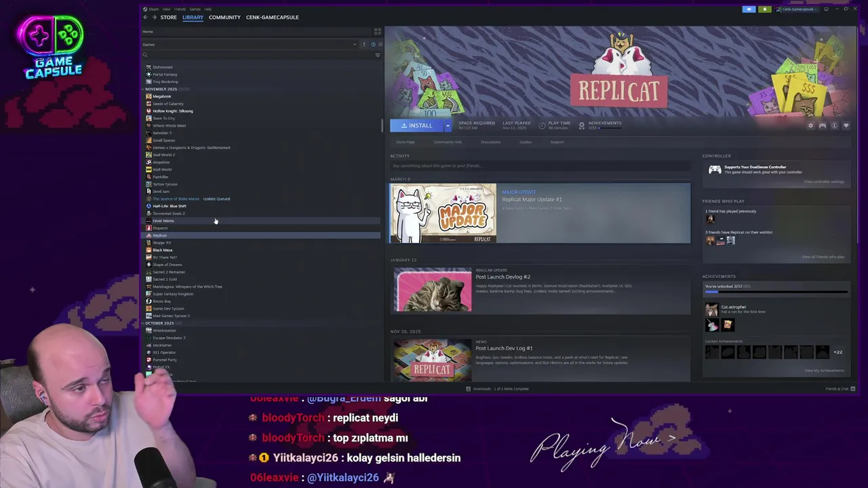This screenshot has width=868, height=488.
Task: Click the Home link in library
Action: click(x=148, y=31)
